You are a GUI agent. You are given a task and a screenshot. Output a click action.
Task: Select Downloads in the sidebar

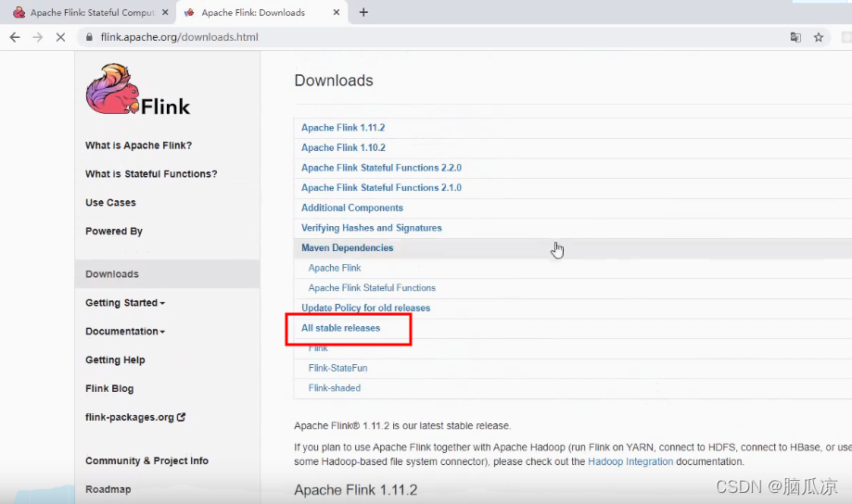167,273
